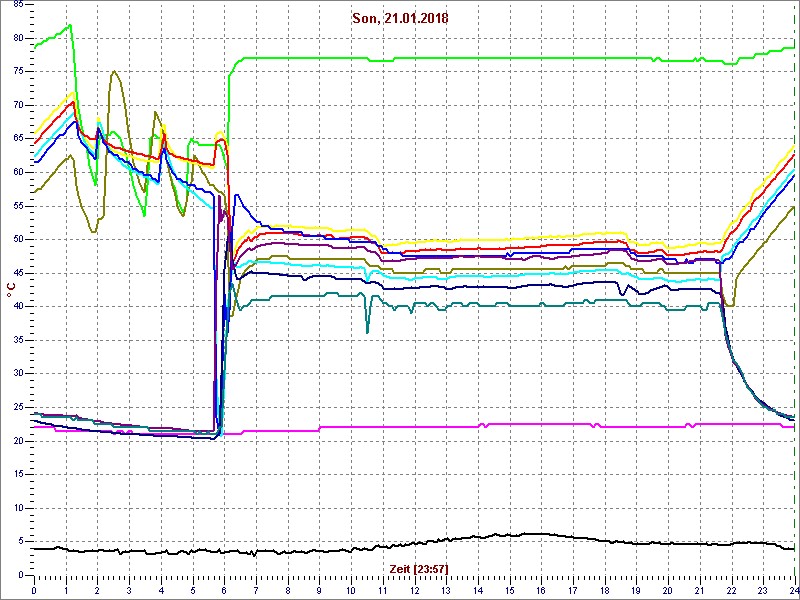Click the "10" label on the temperature axis
This screenshot has width=800, height=600.
[17, 508]
